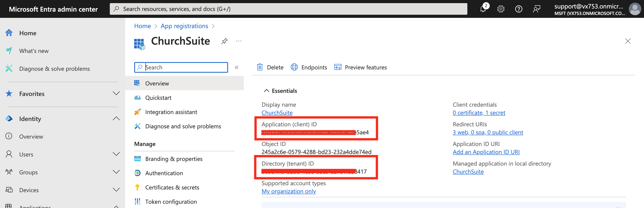Click the ChurchSuite display name link
This screenshot has width=644, height=208.
coord(277,112)
